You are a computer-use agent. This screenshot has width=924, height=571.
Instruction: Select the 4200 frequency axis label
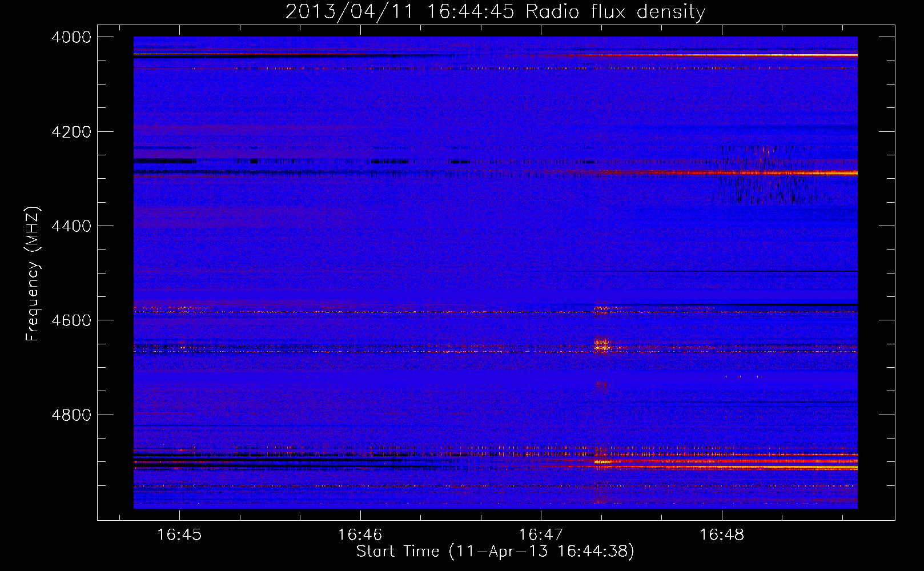point(71,132)
